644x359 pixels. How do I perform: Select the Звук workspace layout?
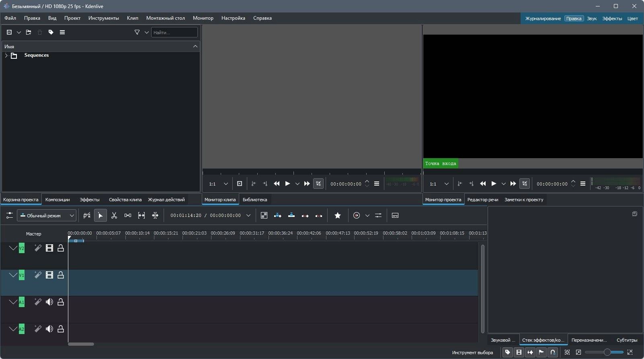click(x=592, y=19)
